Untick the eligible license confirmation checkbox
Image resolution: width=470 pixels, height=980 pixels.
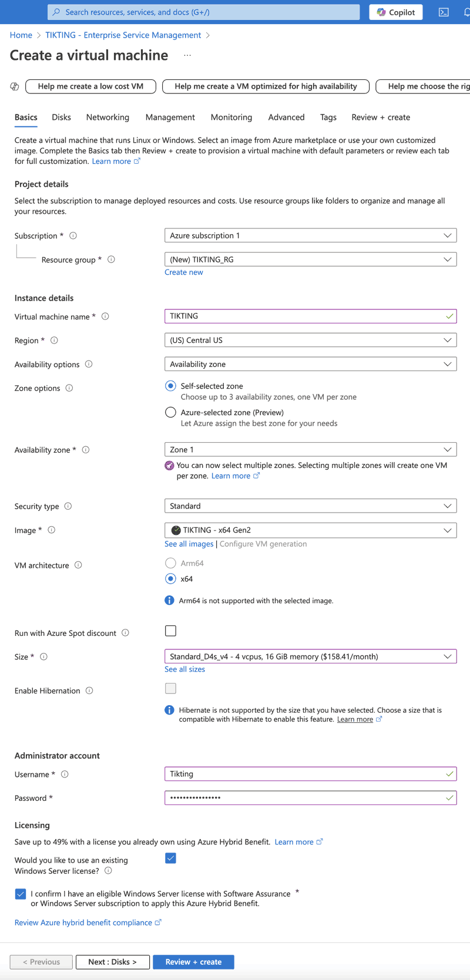point(21,894)
